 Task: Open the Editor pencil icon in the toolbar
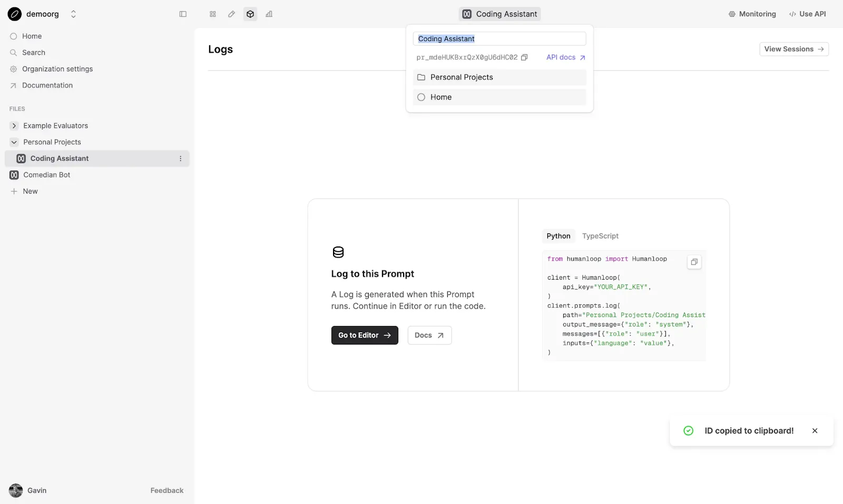point(231,14)
